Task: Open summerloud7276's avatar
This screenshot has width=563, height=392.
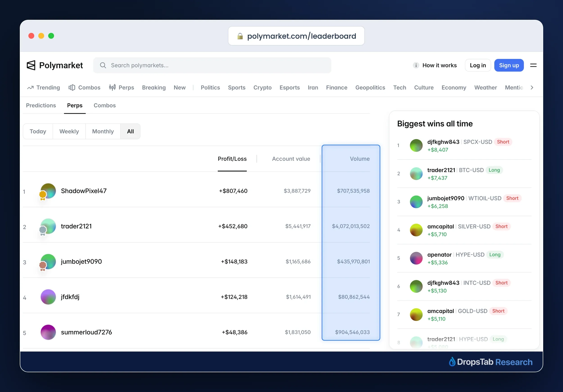Action: 48,332
